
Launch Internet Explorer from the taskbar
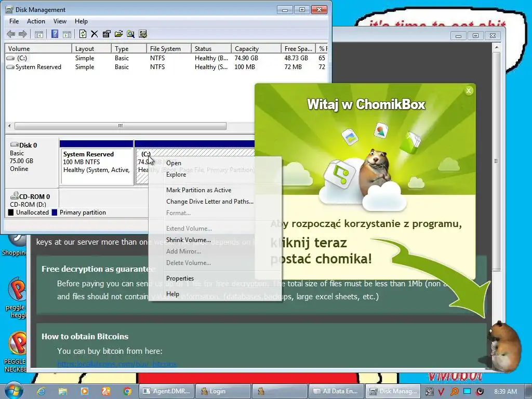(x=41, y=391)
